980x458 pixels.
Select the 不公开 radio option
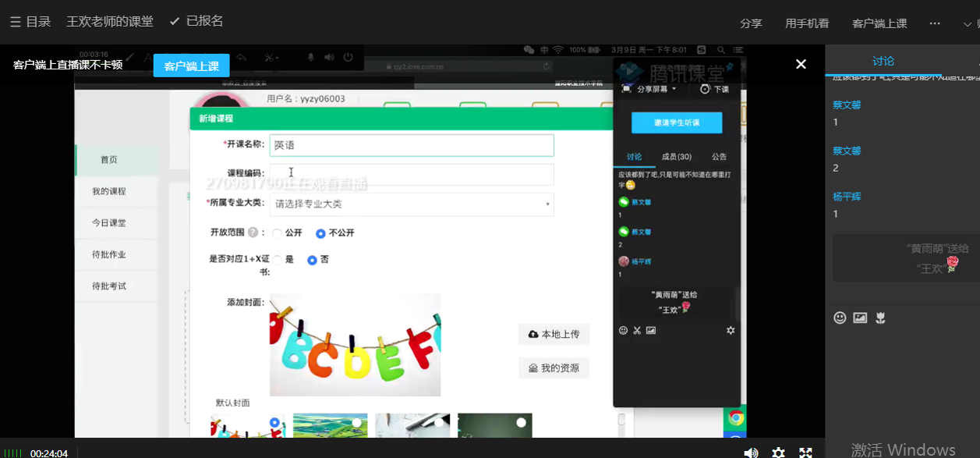point(320,233)
